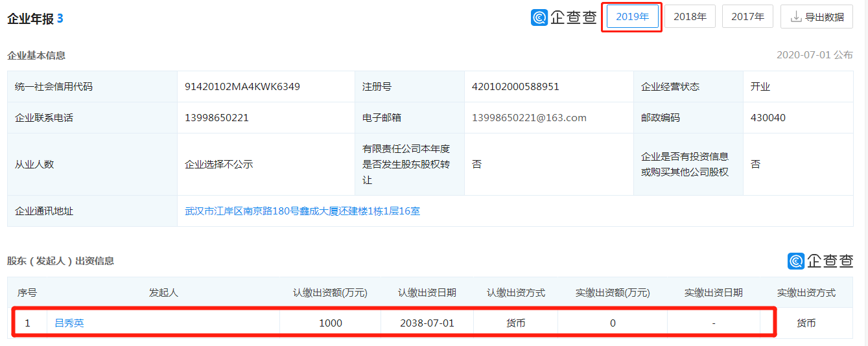This screenshot has width=868, height=346.
Task: Click paid-in amount 0 in 吕秀英 row
Action: click(613, 323)
